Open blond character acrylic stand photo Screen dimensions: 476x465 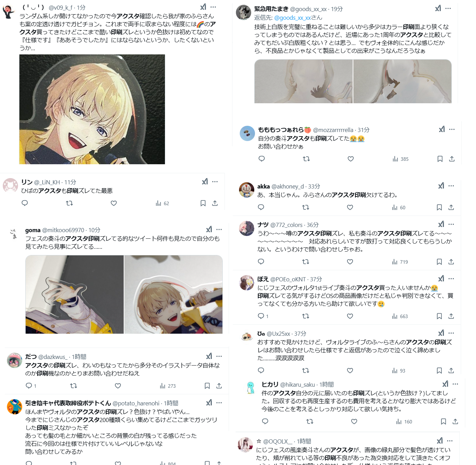coord(92,109)
